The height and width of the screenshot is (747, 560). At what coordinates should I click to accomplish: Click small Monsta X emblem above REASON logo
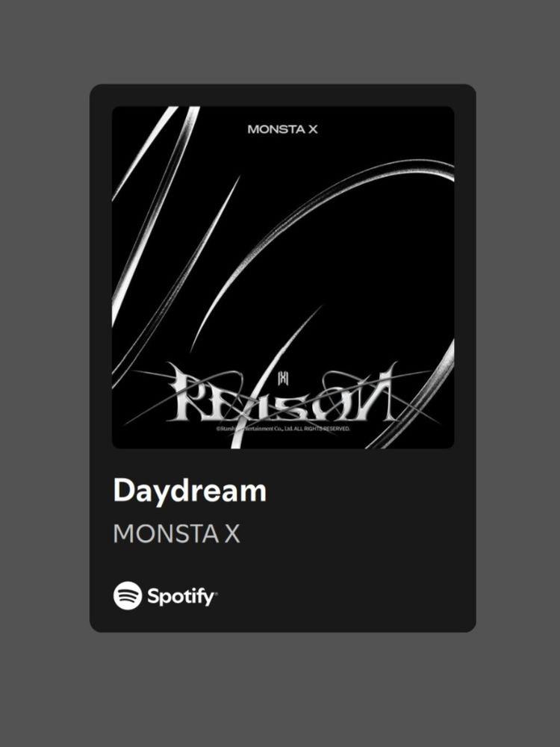(283, 377)
